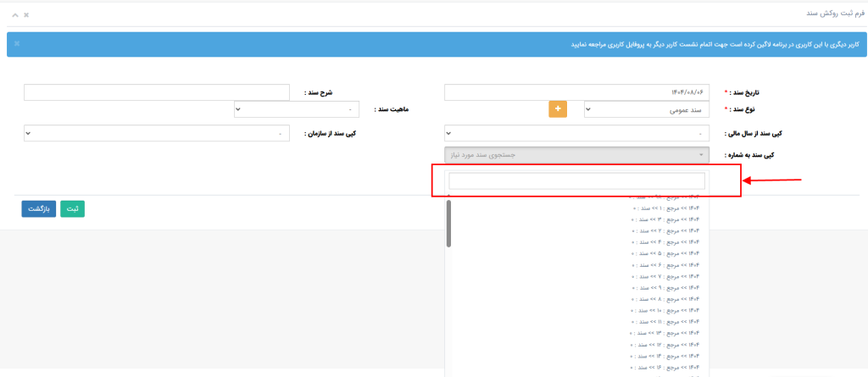
Task: Open the نوع سند dropdown showing سند عمومی
Action: 648,109
